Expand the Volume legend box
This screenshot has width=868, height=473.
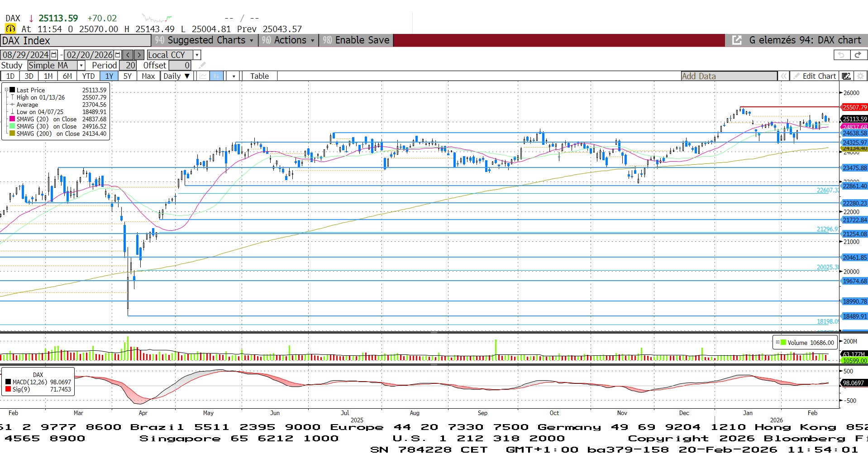coord(777,342)
